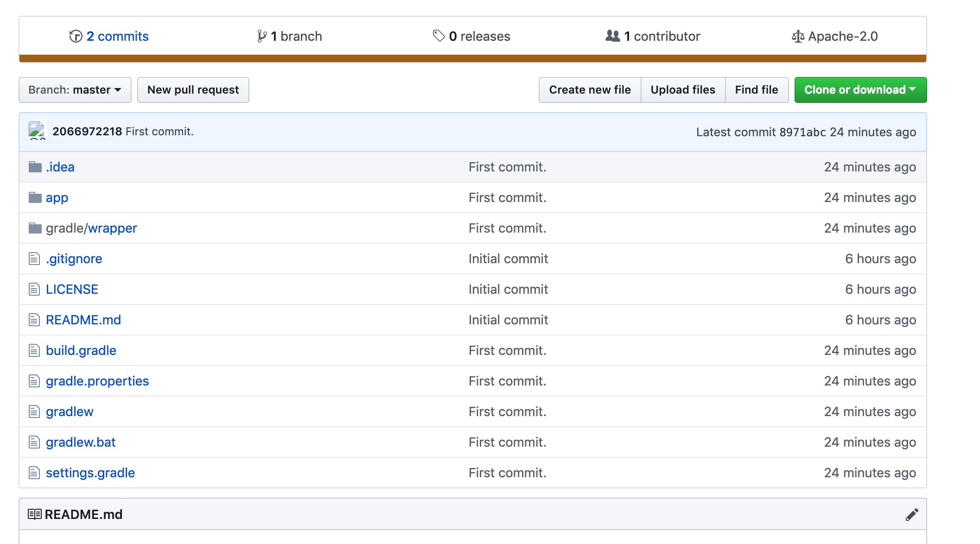Click the branch fork icon

coord(262,36)
